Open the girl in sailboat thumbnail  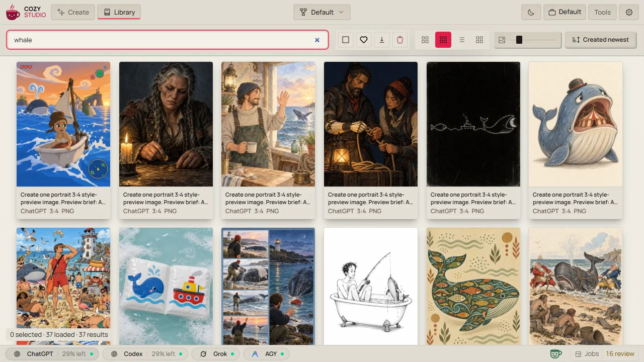pyautogui.click(x=63, y=124)
